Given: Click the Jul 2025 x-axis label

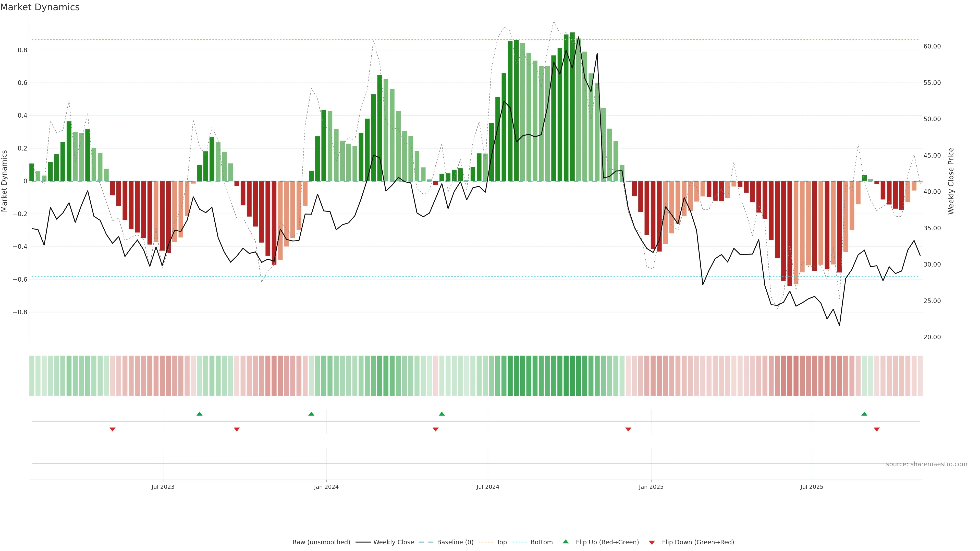Looking at the screenshot, I should 812,487.
